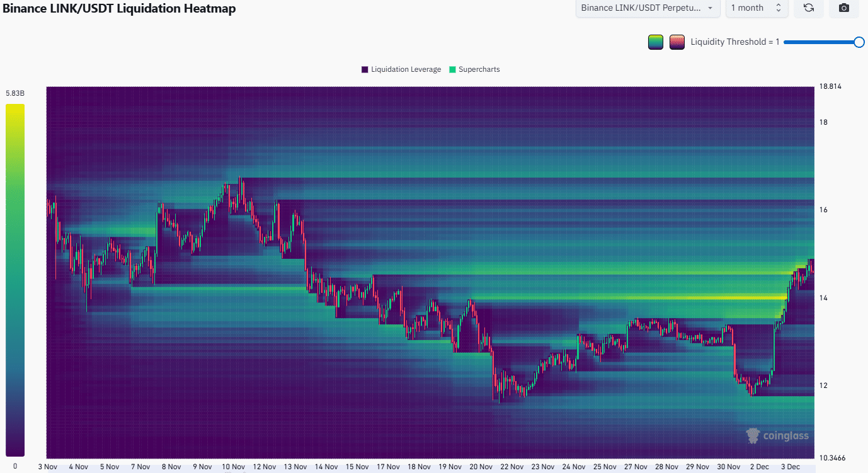Click the 18 price level axis label
This screenshot has height=473, width=868.
[823, 122]
